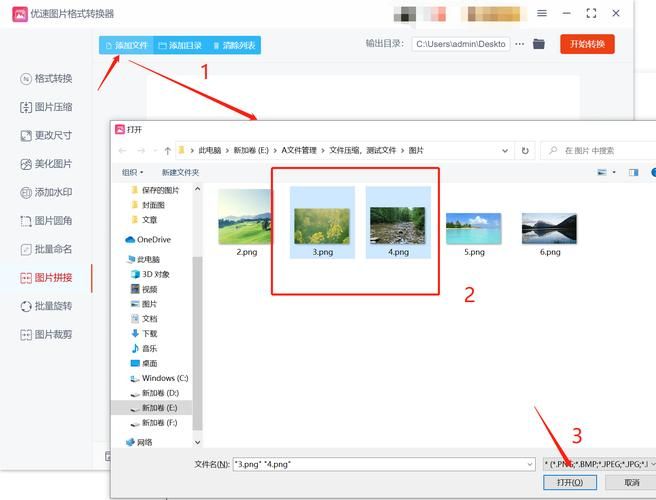Select 3D 对象 in navigation tree
The height and width of the screenshot is (500, 656).
(151, 274)
